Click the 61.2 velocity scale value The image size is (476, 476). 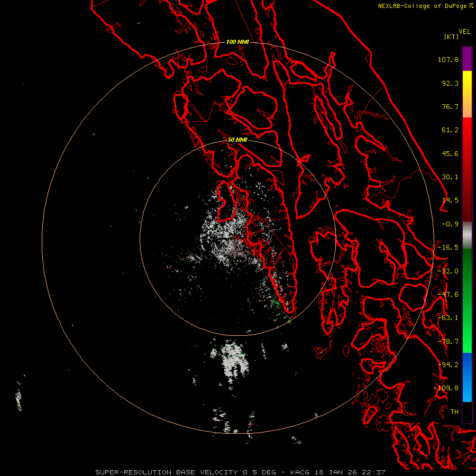[450, 130]
